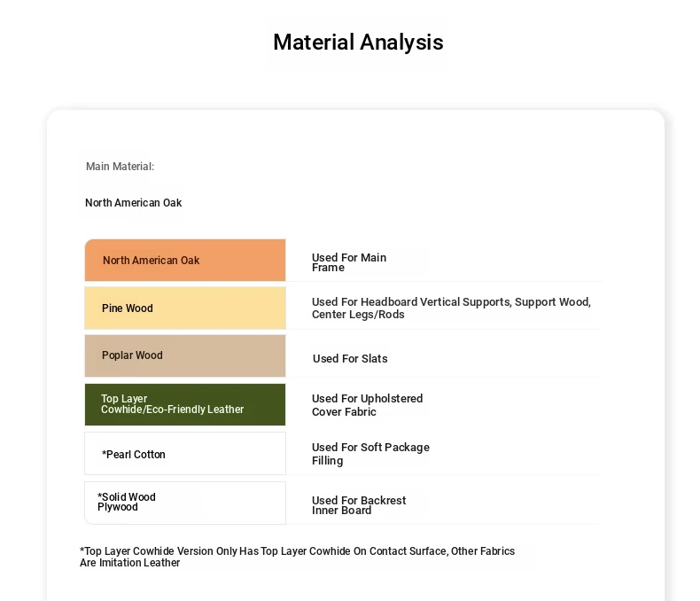Viewport: 700px width, 601px height.
Task: Select the yellow Pine Wood swatch
Action: (185, 308)
